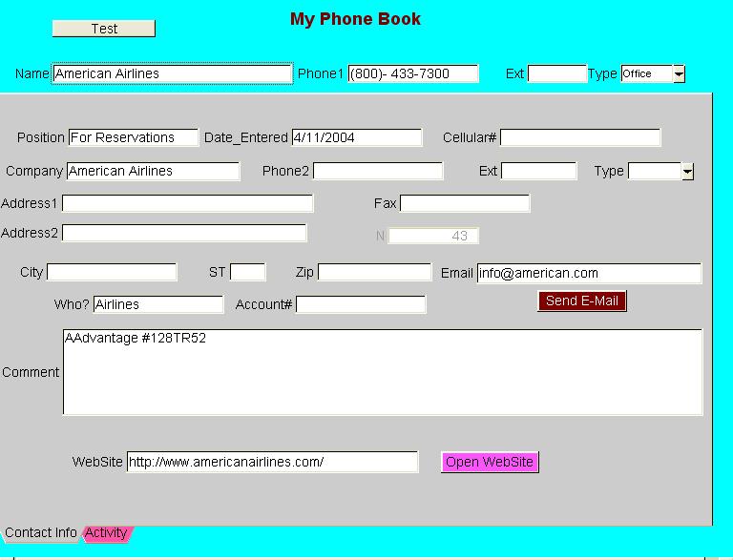Click the Address1 field
This screenshot has width=733, height=560.
coord(187,203)
